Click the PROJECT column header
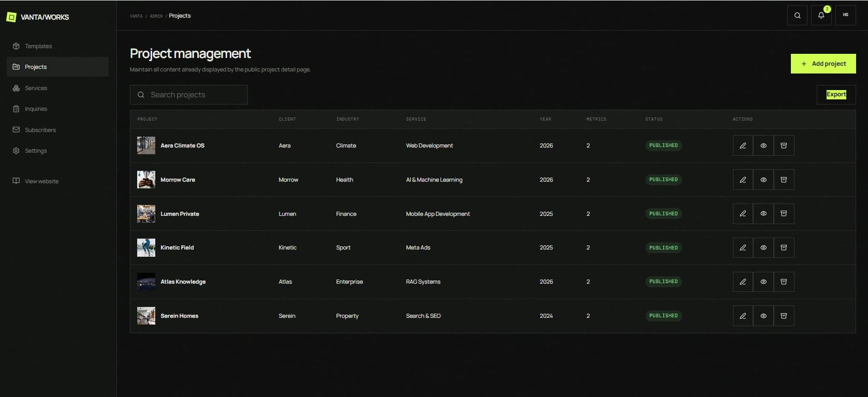 pos(148,119)
